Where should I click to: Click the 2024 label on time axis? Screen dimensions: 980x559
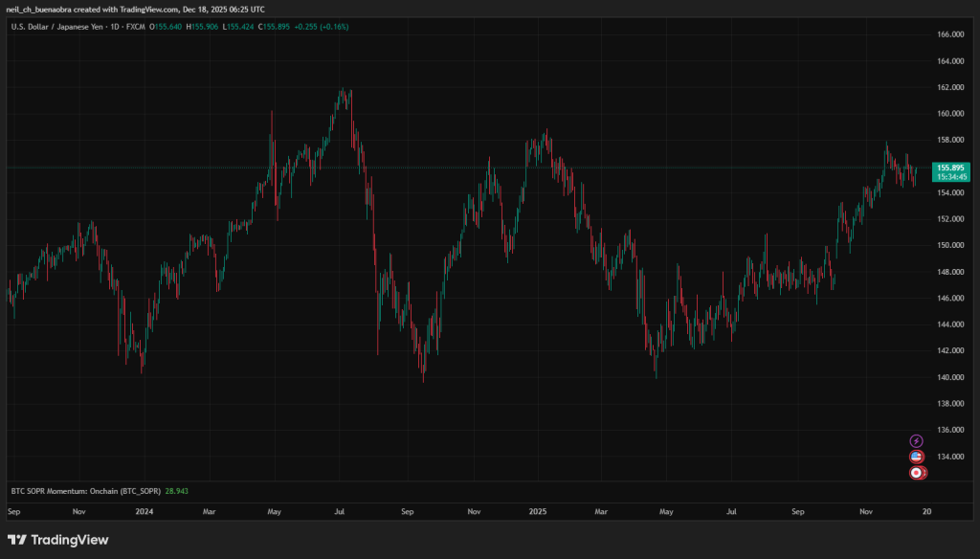(144, 512)
